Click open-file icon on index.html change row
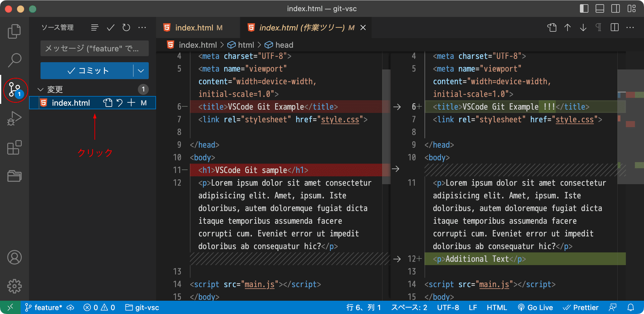 pyautogui.click(x=108, y=103)
